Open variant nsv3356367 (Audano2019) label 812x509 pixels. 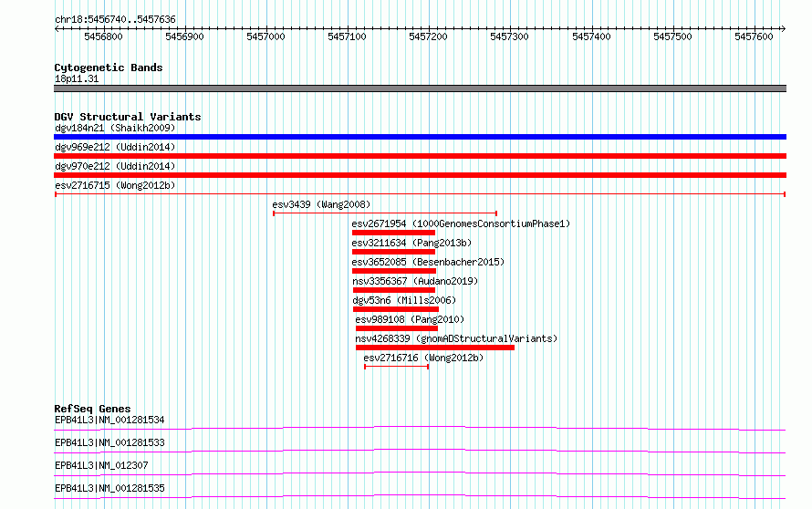pyautogui.click(x=415, y=281)
